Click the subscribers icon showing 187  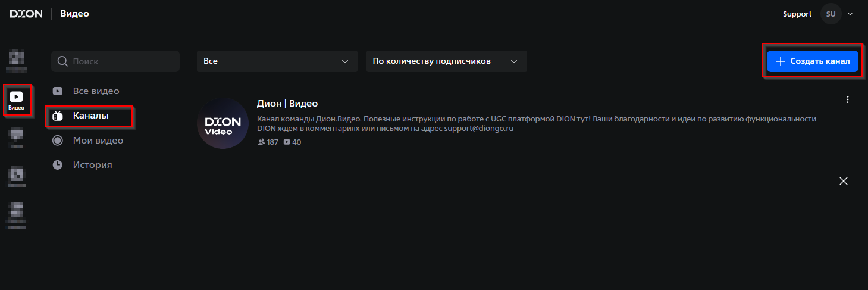261,142
